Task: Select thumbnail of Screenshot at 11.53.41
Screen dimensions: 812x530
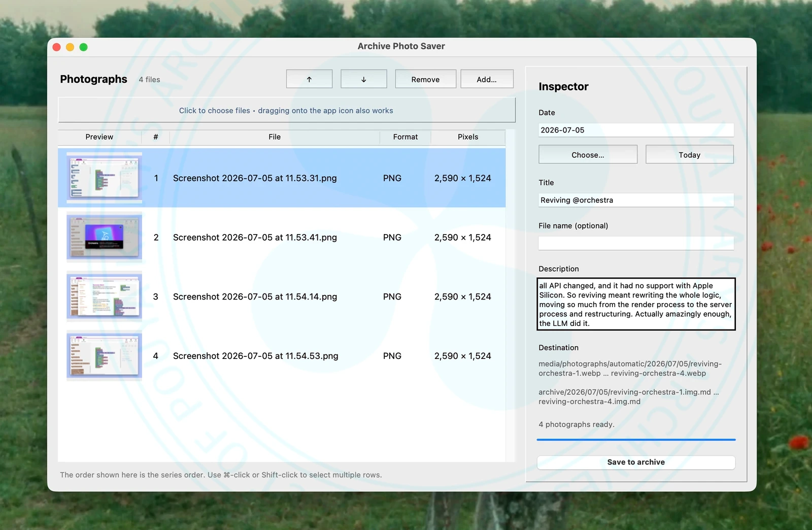Action: pos(104,237)
